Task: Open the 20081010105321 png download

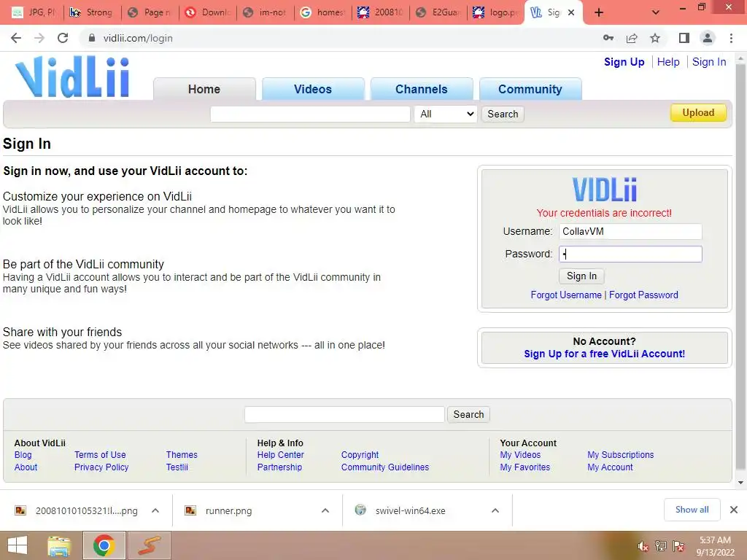Action: (x=86, y=510)
